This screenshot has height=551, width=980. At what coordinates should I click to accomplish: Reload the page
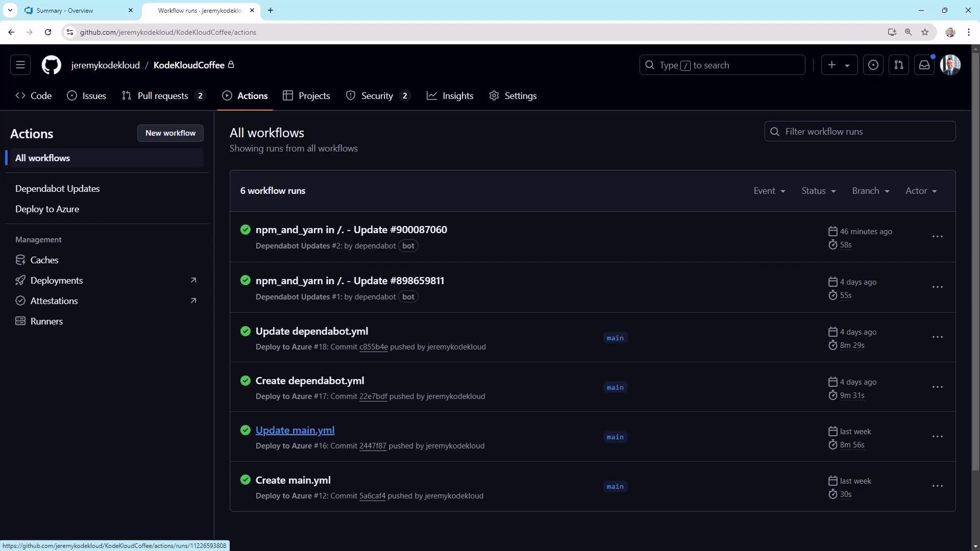click(x=48, y=32)
